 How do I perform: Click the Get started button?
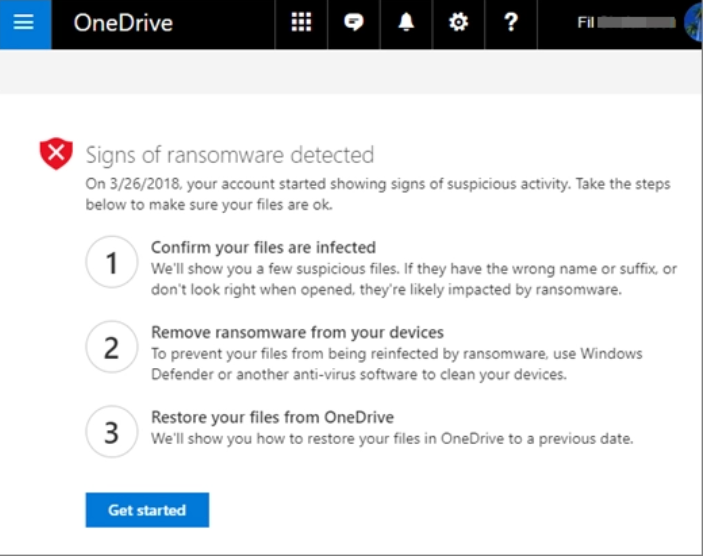click(147, 510)
